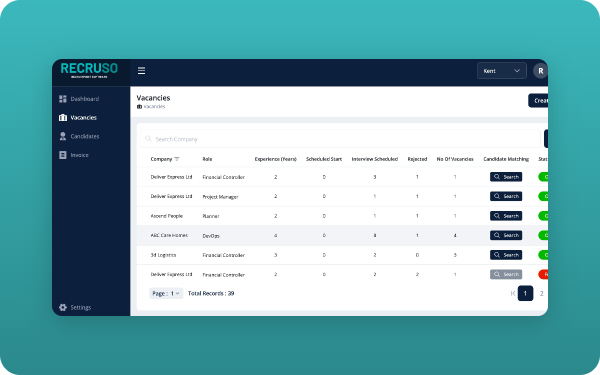Viewport: 600px width, 375px height.
Task: Click the Vacancies briefcase icon
Action: 63,117
